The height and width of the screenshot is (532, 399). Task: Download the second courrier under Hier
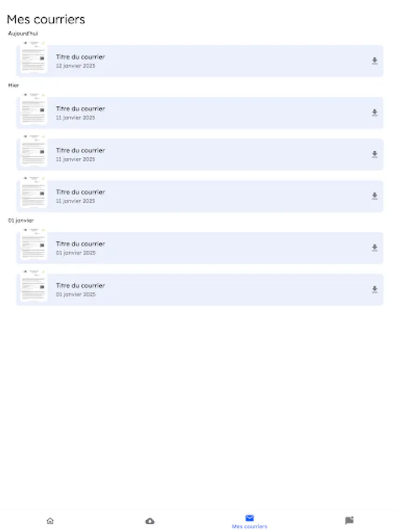[x=374, y=154]
